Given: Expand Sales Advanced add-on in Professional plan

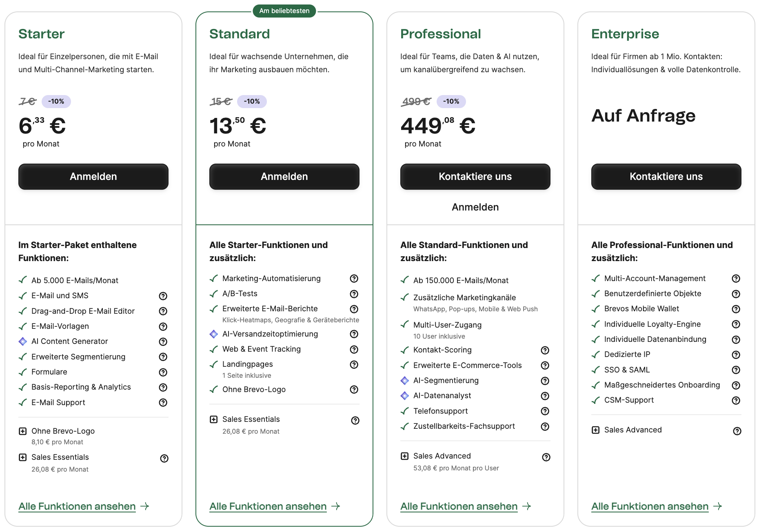Looking at the screenshot, I should click(405, 456).
